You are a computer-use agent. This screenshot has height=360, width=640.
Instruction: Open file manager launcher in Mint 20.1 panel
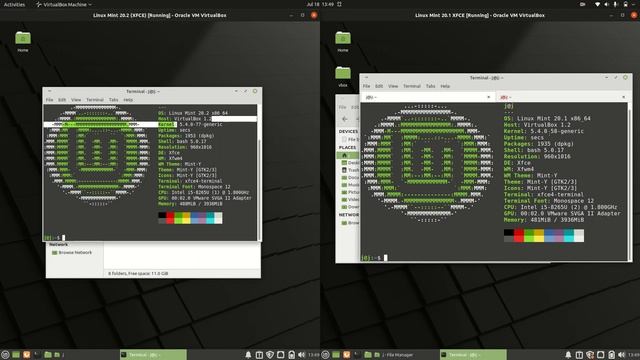[368, 355]
